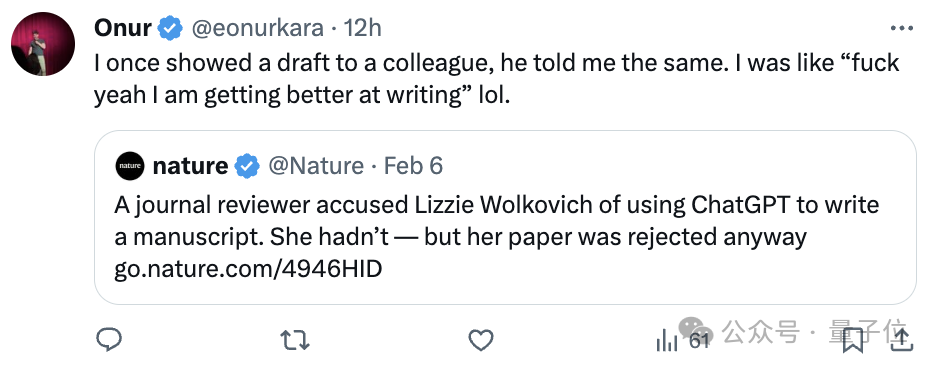Open the view analytics bar chart icon
Screen dimensions: 938x370
click(666, 341)
